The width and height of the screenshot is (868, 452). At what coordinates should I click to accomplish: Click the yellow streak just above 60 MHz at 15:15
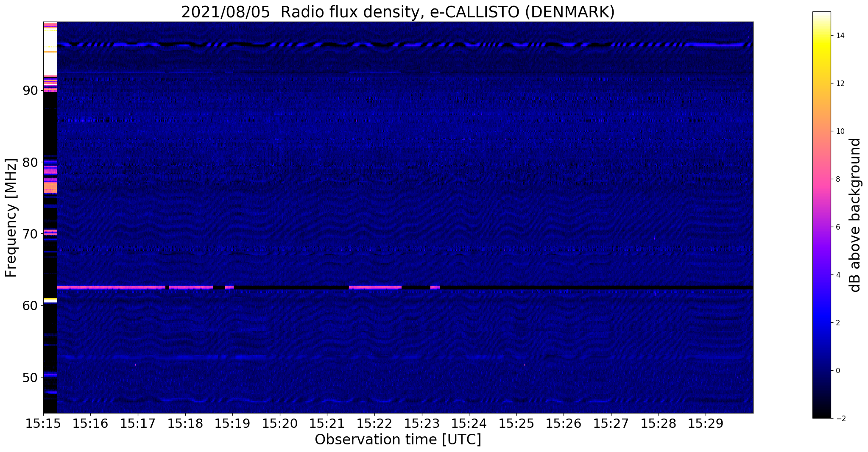(50, 300)
